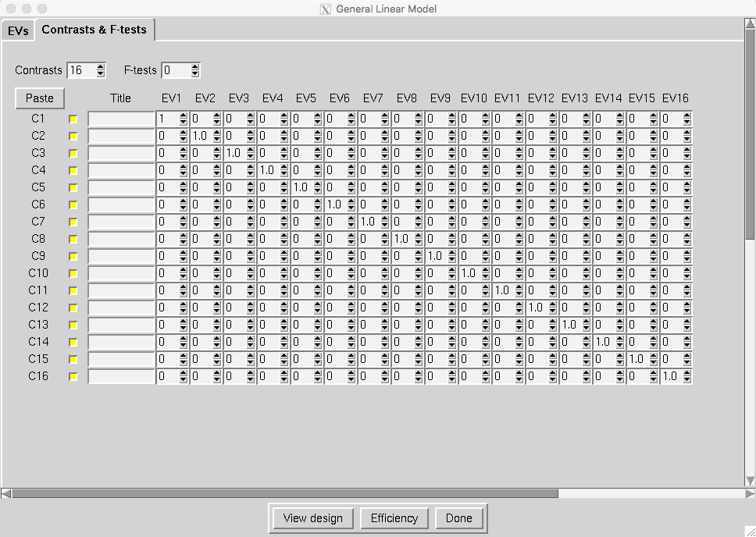Click C13 EV13 value 1.0
Screen dimensions: 756x537
point(570,325)
